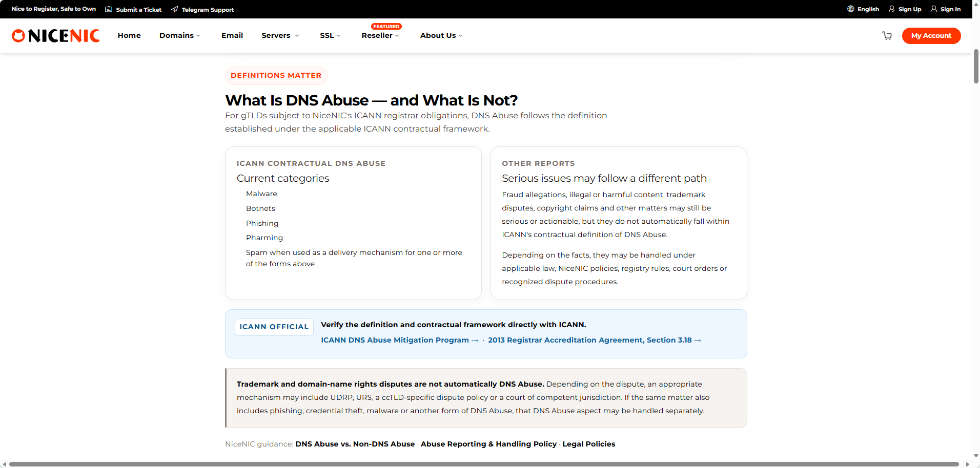Open the About Us menu item
Image resolution: width=980 pixels, height=468 pixels.
click(438, 35)
